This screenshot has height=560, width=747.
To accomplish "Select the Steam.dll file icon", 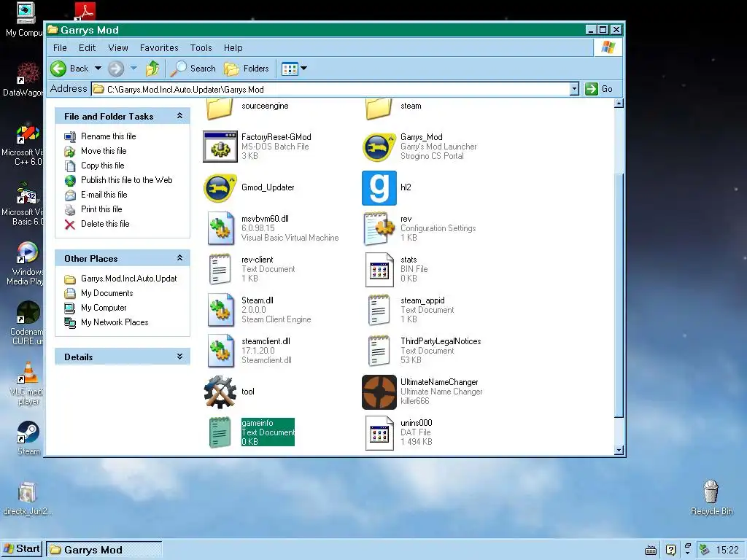I will (x=220, y=310).
